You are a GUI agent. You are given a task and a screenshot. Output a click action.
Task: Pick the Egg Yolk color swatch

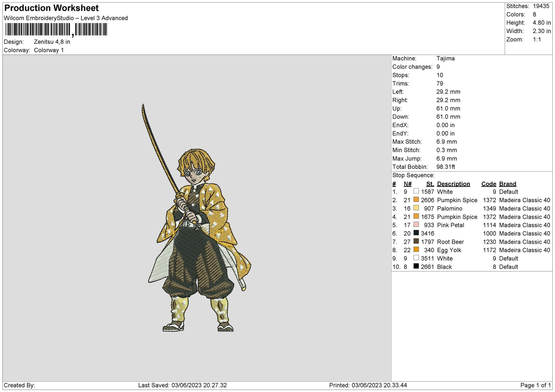[x=416, y=250]
